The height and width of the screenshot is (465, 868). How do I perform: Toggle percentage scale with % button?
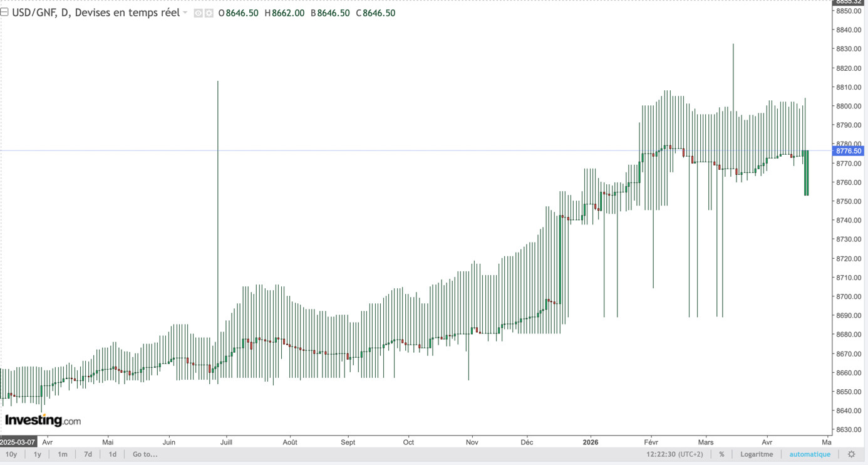coord(721,454)
